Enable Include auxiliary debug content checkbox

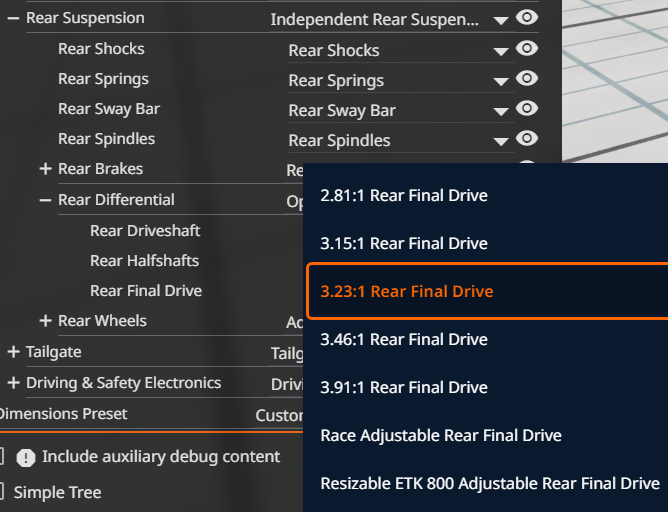2,457
